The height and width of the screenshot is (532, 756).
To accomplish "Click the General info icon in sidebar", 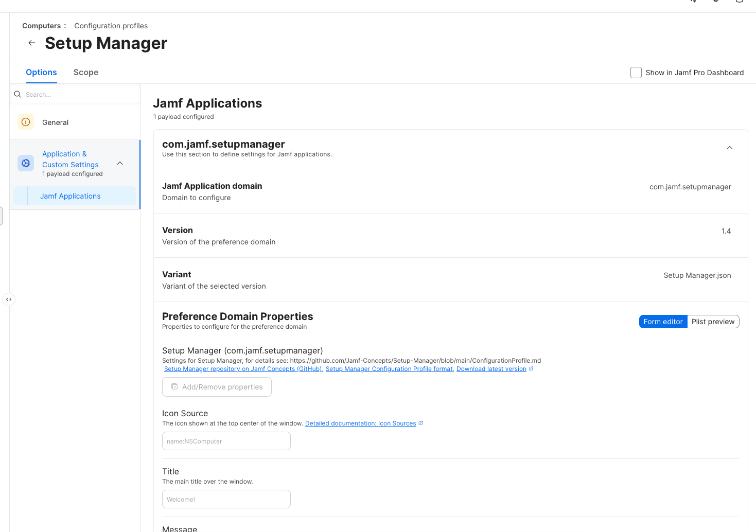I will tap(26, 122).
